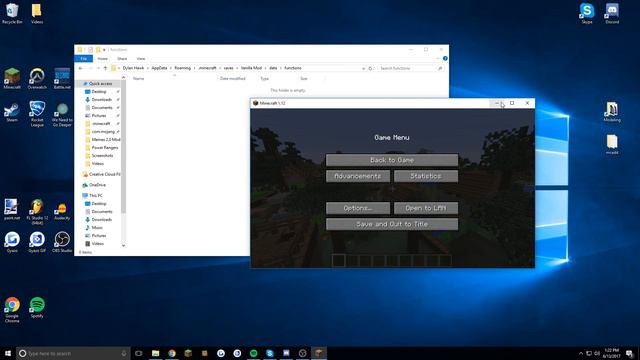Open Options in the Minecraft Game Menu

(x=358, y=208)
